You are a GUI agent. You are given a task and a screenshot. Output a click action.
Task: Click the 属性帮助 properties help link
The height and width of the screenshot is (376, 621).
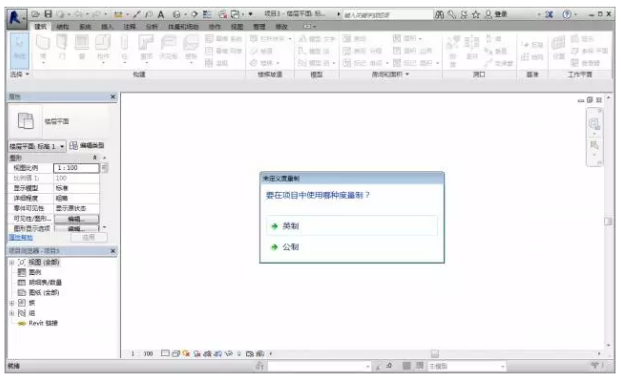tap(21, 237)
